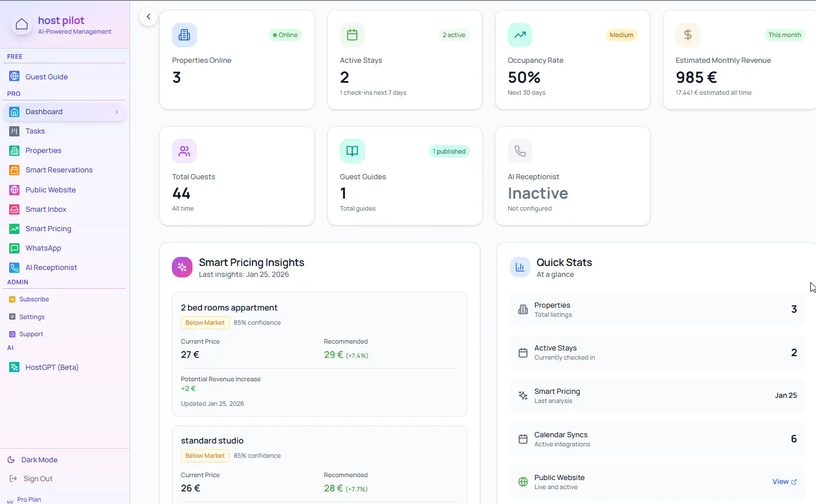Screen dimensions: 816x504
Task: Click the Smart Pricing sidebar icon
Action: tap(14, 228)
